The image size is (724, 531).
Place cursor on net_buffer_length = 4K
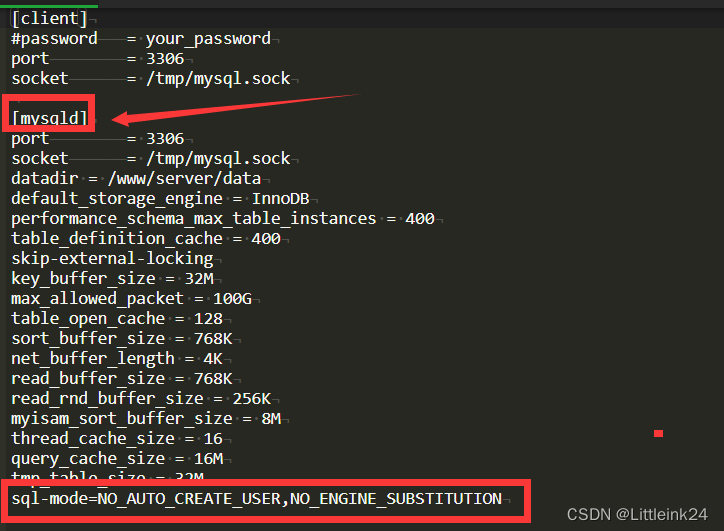click(x=117, y=358)
